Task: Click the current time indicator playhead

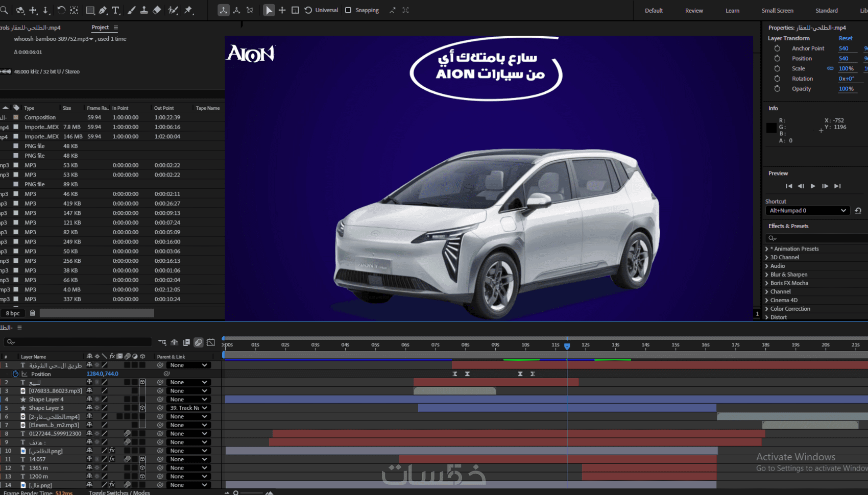Action: coord(567,346)
